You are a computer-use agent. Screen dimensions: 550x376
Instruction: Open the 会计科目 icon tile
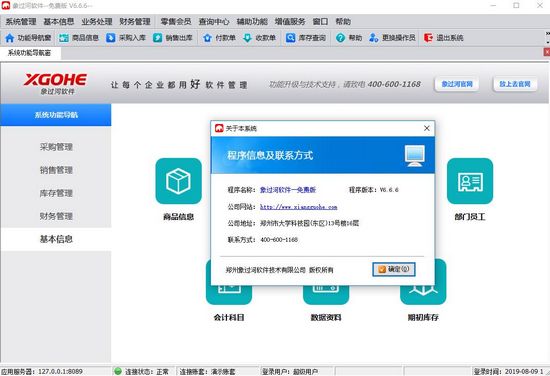(x=229, y=295)
